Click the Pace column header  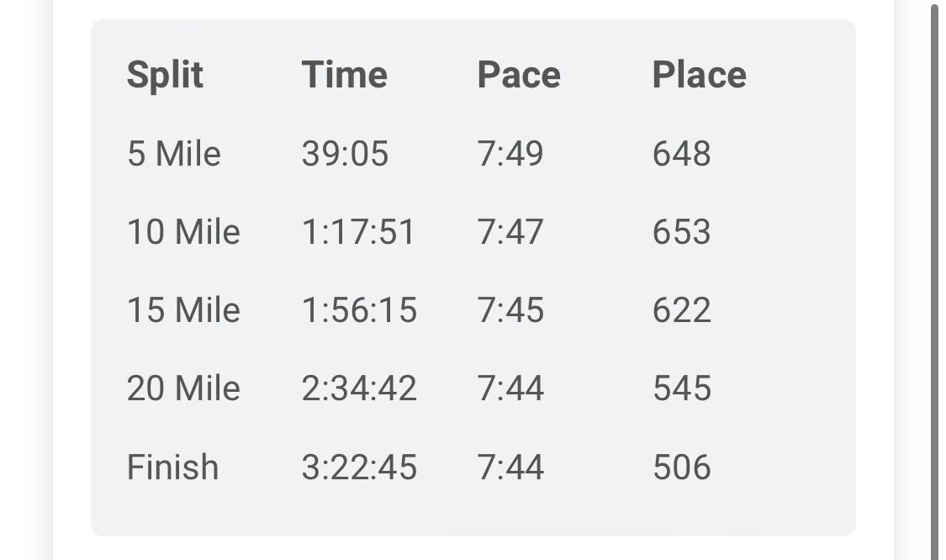point(519,75)
